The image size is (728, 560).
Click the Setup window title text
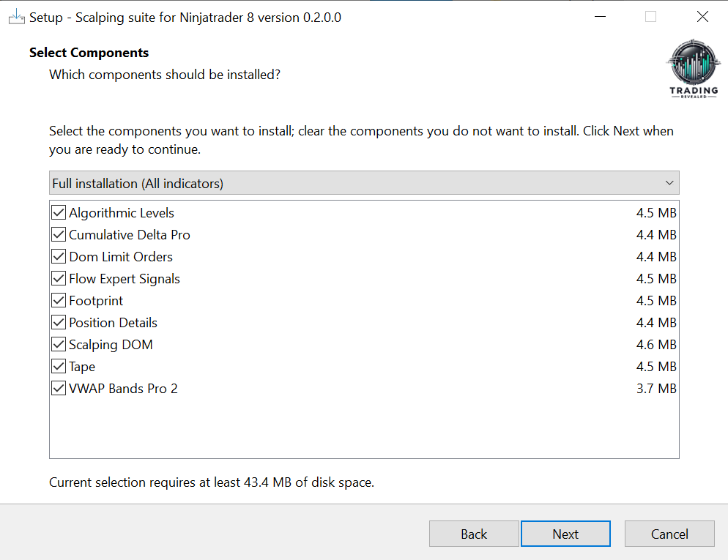coord(185,17)
